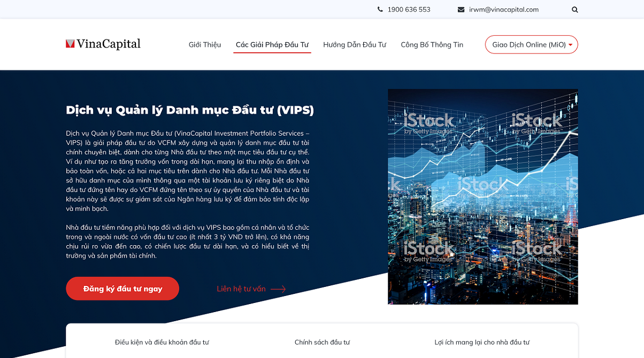The image size is (644, 358).
Task: Call hotline number 1900 636 553
Action: [409, 10]
